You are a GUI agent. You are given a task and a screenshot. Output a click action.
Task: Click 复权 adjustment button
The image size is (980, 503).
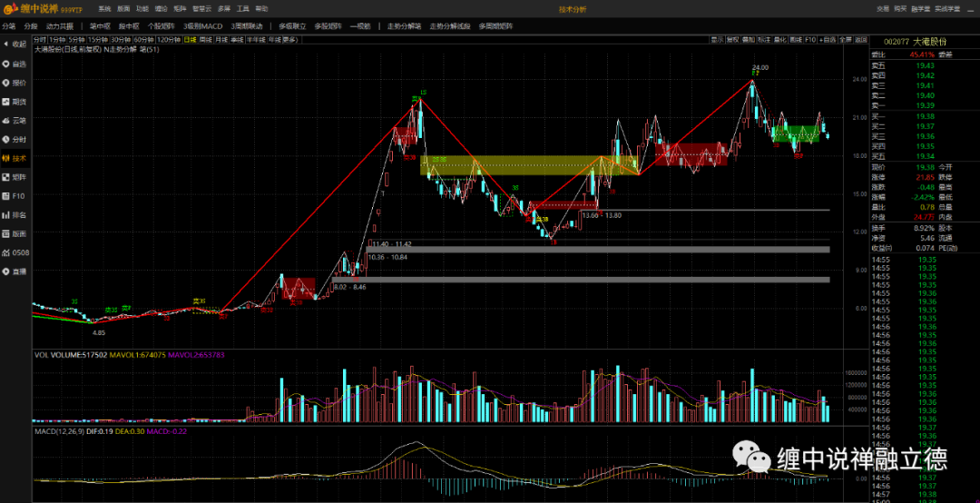tap(732, 39)
